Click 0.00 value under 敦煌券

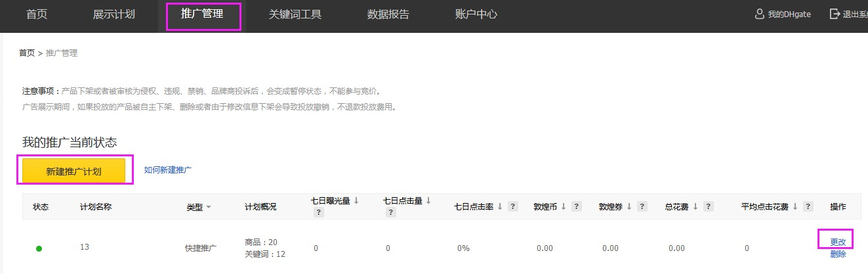(610, 248)
